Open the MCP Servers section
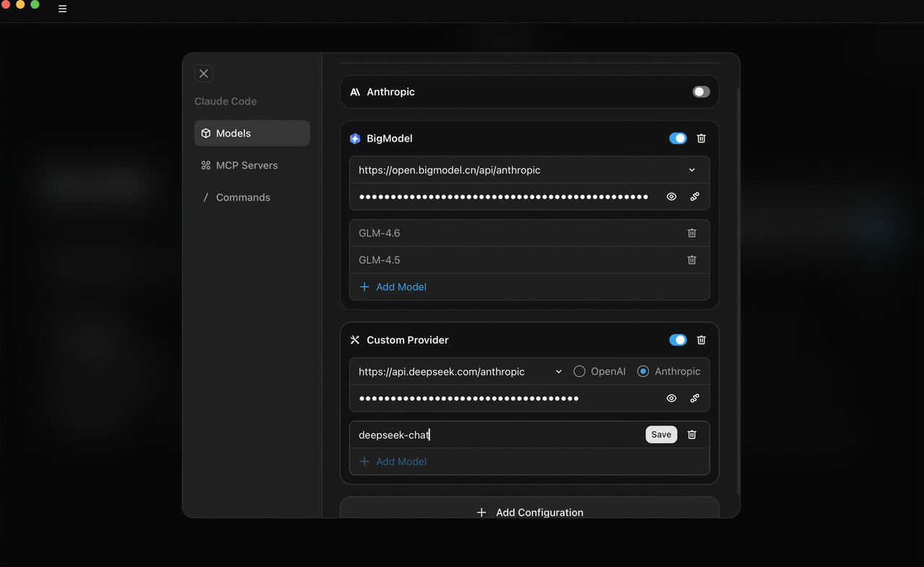The image size is (924, 567). [x=252, y=165]
